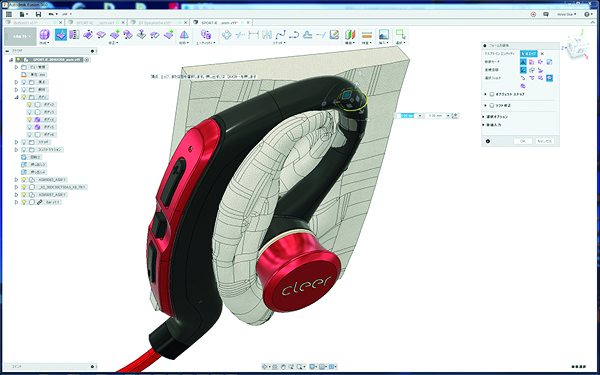
Task: Toggle visibility bulb of ボディ4
Action: point(29,120)
